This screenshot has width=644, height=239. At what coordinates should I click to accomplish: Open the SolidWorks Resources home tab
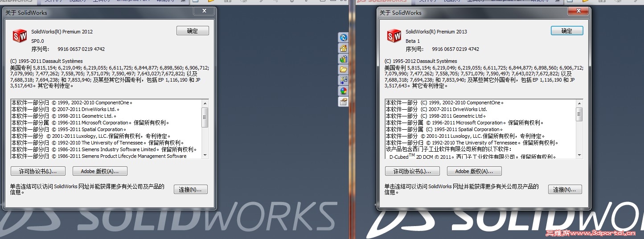pos(343,48)
